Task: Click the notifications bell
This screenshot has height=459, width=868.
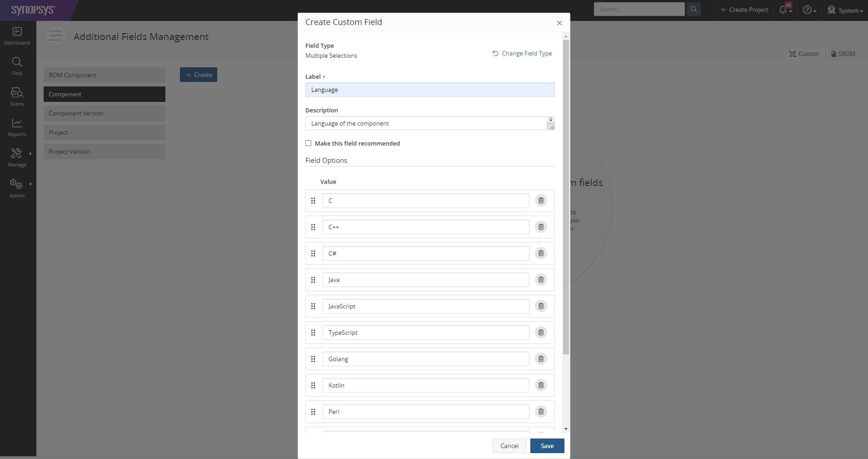Action: [783, 10]
